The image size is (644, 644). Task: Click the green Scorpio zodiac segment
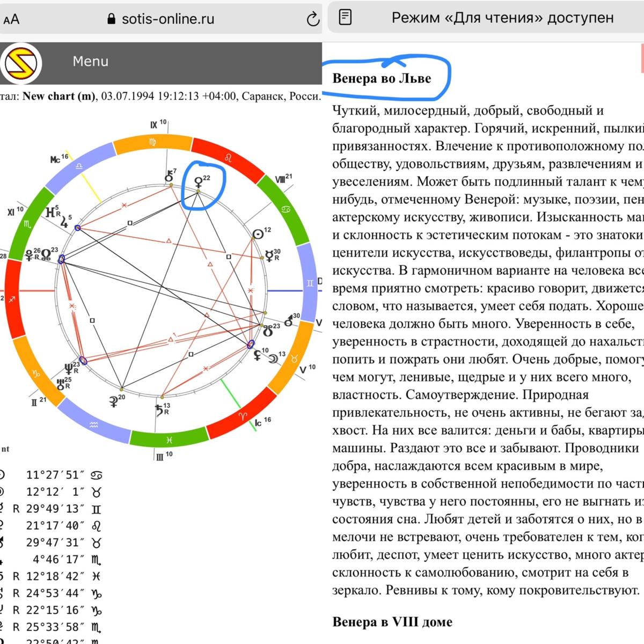(27, 223)
